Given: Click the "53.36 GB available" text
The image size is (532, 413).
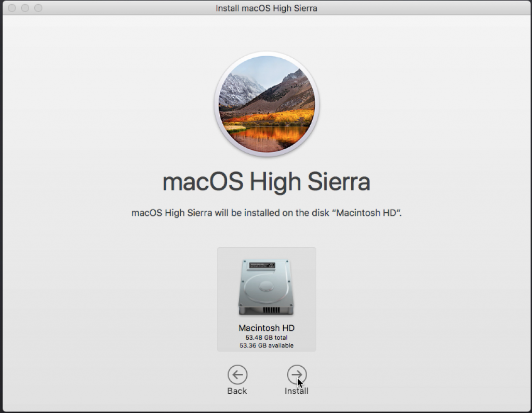Looking at the screenshot, I should point(267,345).
